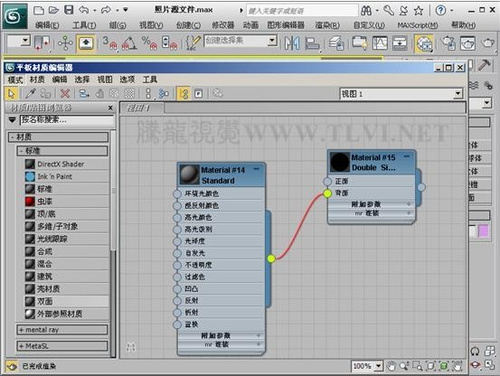Click the Move Children icon in the material toolbar
This screenshot has width=500, height=376.
84,94
